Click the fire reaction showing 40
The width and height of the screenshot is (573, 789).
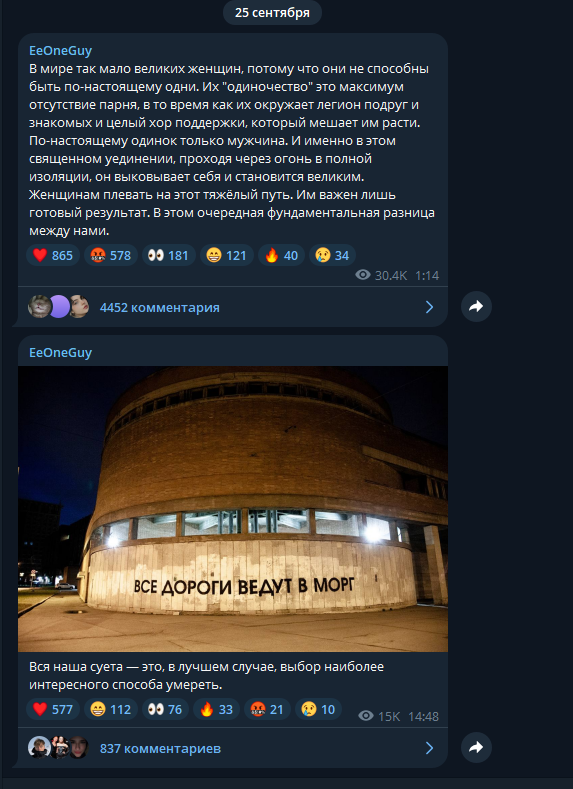(x=281, y=256)
